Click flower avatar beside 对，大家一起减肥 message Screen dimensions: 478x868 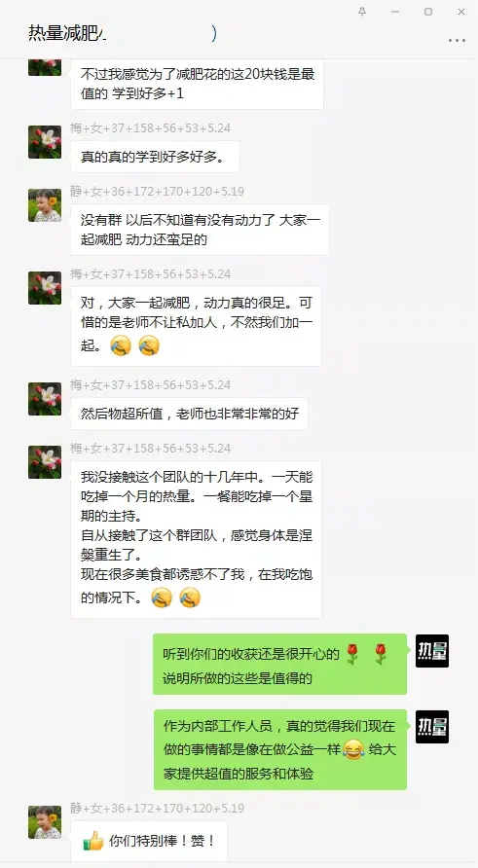coord(45,288)
